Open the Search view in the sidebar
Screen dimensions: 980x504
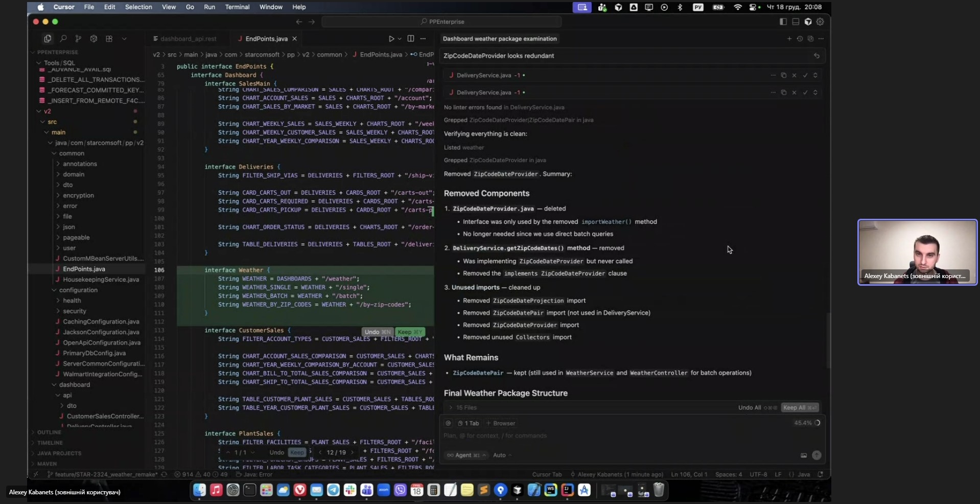63,39
